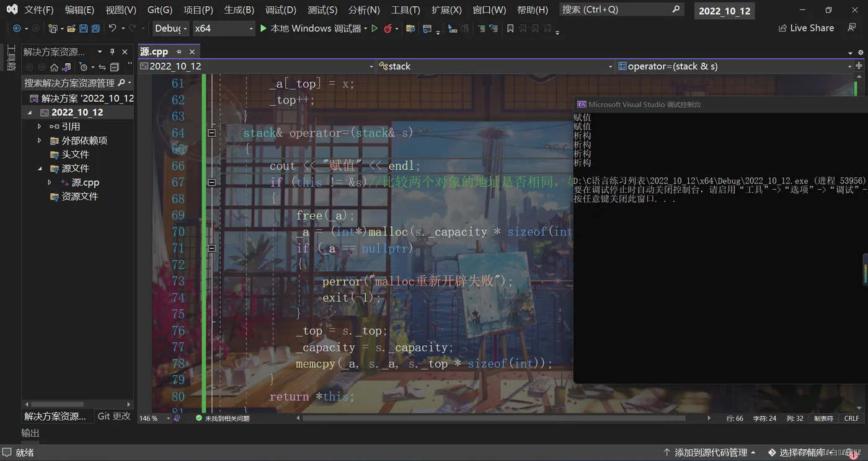Viewport: 868px width, 461px height.
Task: Click the split editor icon above the scrollbar
Action: pyautogui.click(x=859, y=66)
